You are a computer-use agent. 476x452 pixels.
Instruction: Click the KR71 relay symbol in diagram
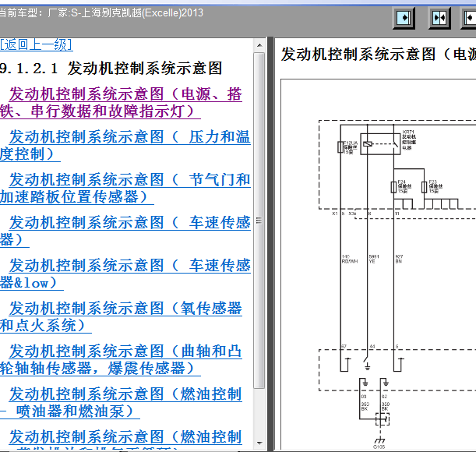pyautogui.click(x=380, y=144)
